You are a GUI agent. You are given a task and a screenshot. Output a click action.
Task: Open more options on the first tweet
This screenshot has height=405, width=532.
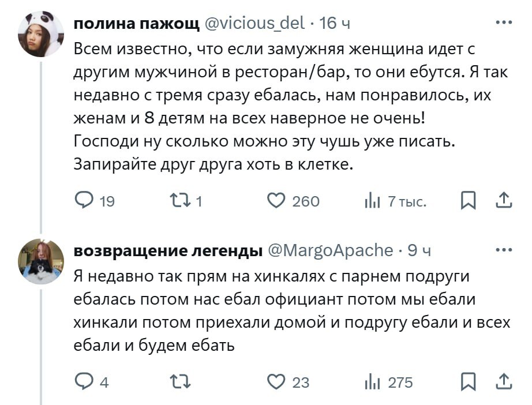coord(503,23)
